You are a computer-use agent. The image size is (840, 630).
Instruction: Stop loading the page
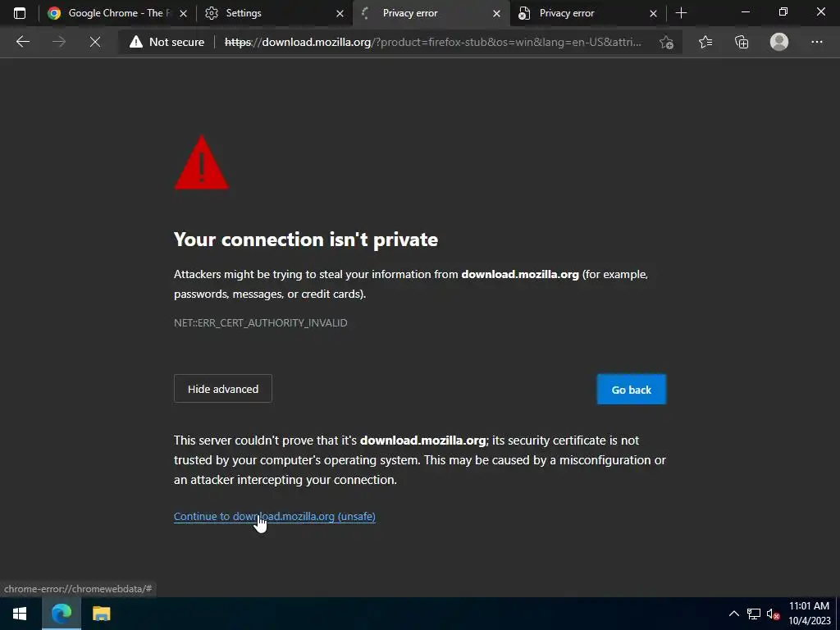point(95,42)
